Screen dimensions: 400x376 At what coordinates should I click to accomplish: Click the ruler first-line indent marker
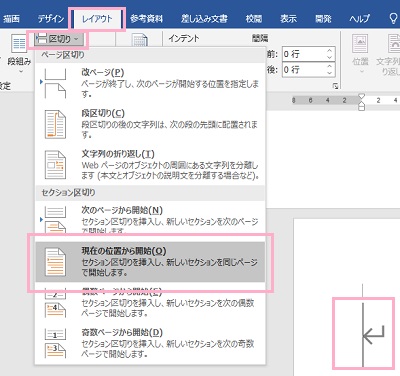tap(361, 97)
